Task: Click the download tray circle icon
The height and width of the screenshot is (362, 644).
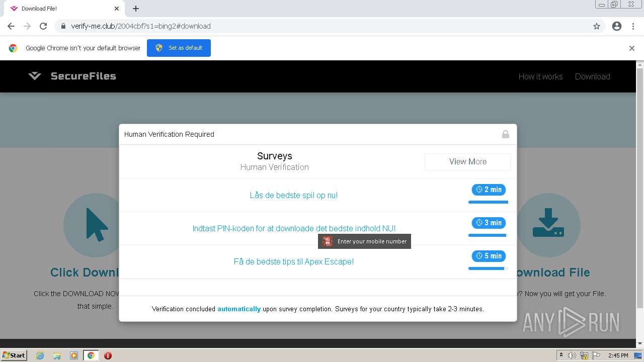Action: 548,225
